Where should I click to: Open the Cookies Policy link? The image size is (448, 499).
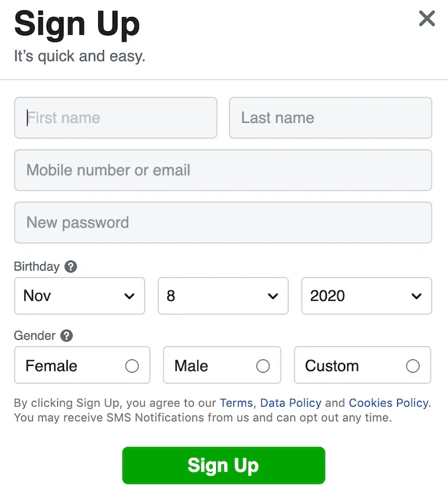coord(388,403)
